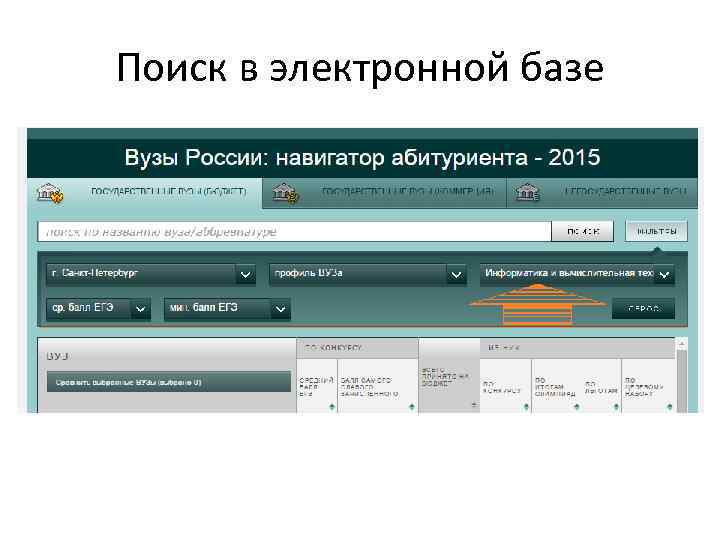720x540 pixels.
Task: Click the ВУЗ column header
Action: click(x=58, y=356)
